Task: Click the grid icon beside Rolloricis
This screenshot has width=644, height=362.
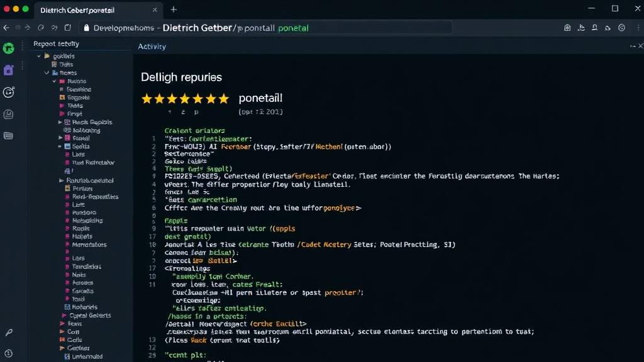Action: click(67, 307)
